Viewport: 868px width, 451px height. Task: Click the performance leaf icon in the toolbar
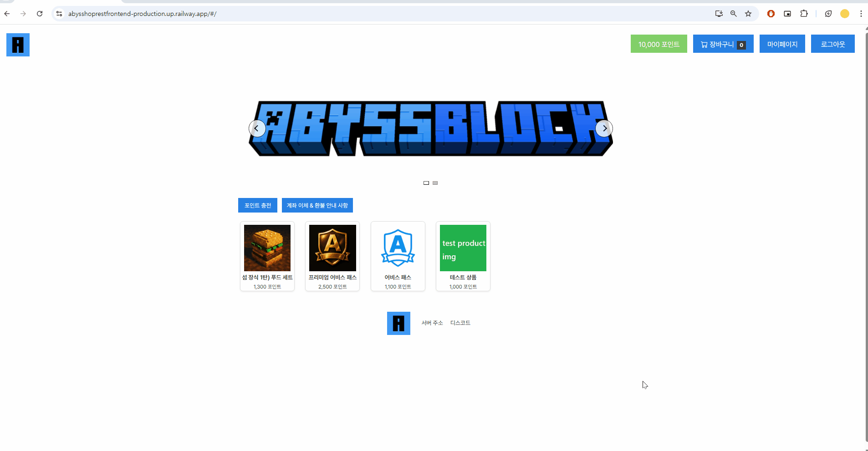[828, 14]
